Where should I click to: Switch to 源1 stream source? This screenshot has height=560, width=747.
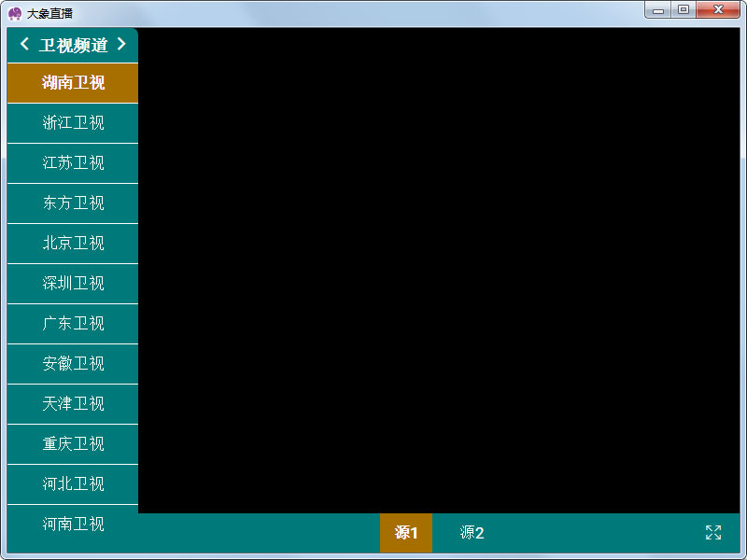click(406, 533)
